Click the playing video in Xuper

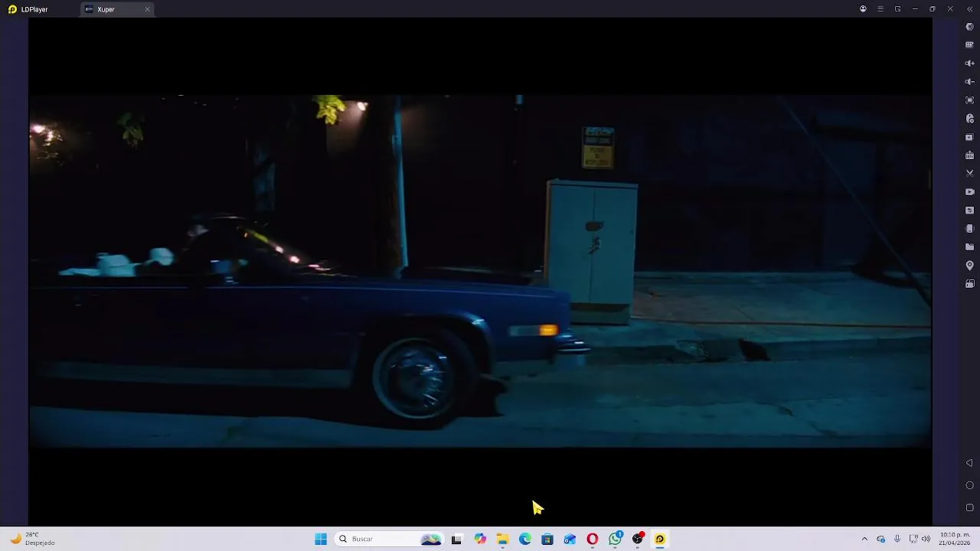pos(480,271)
